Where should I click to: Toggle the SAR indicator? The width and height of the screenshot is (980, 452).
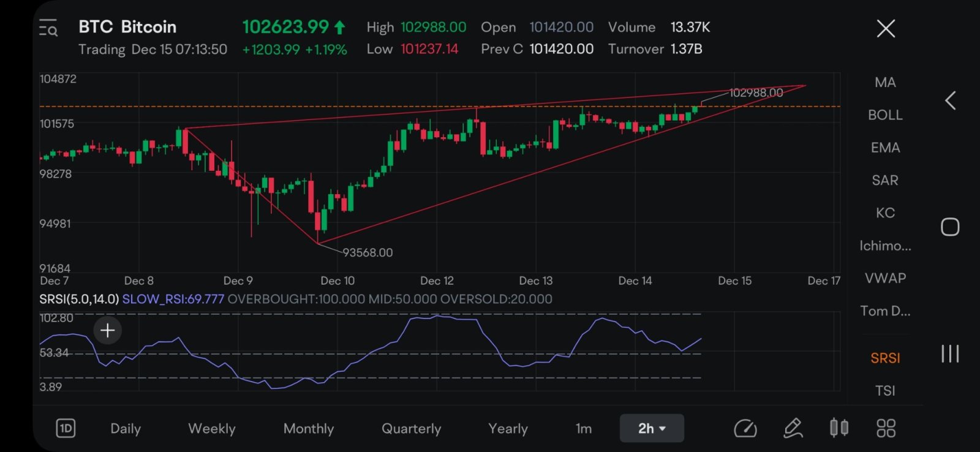[x=885, y=180]
